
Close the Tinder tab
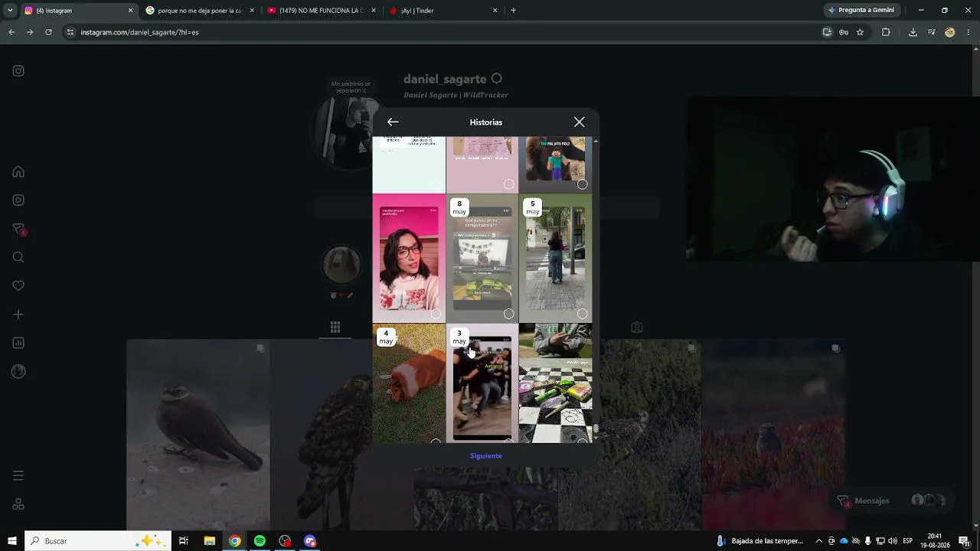coord(495,11)
